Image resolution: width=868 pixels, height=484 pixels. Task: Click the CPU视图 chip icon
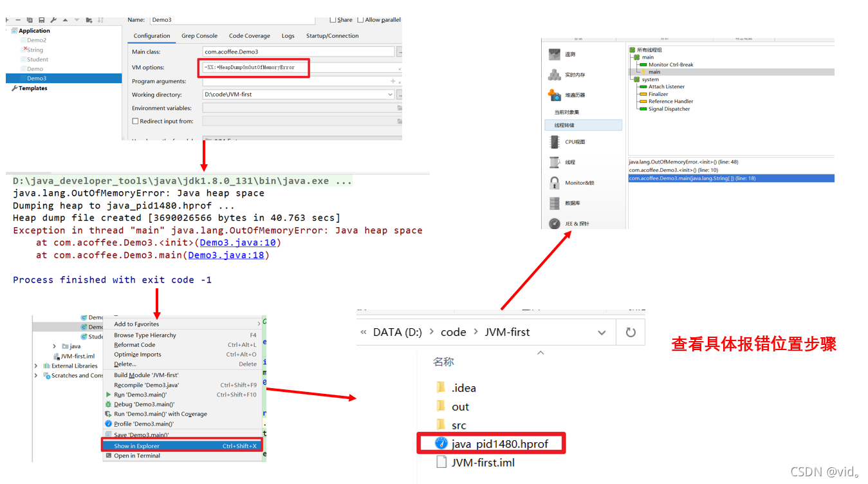(555, 142)
